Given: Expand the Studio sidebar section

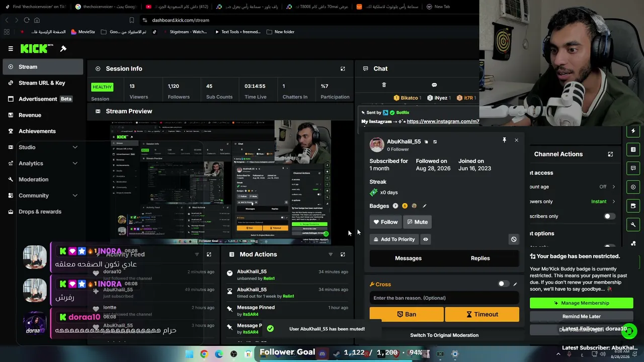Looking at the screenshot, I should [x=75, y=147].
